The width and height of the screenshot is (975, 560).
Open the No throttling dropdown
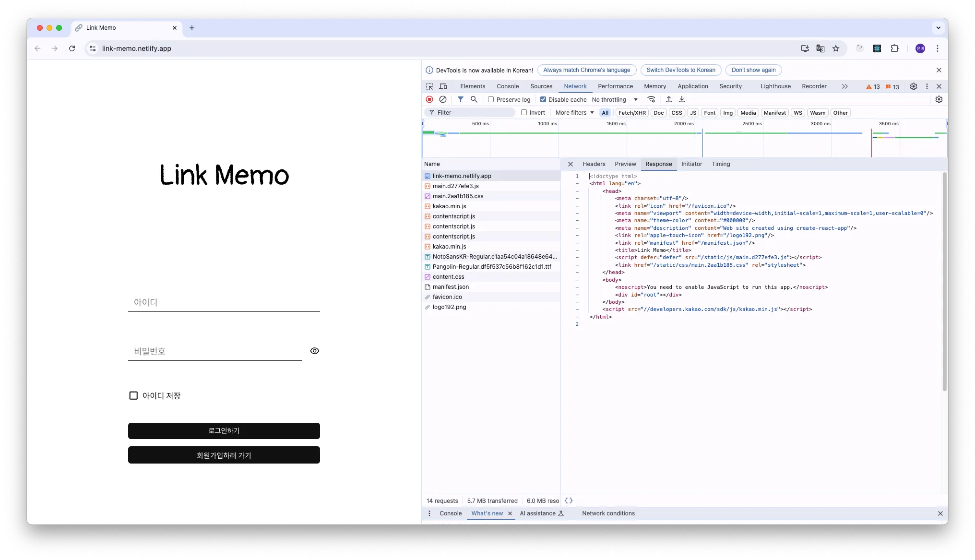point(615,99)
